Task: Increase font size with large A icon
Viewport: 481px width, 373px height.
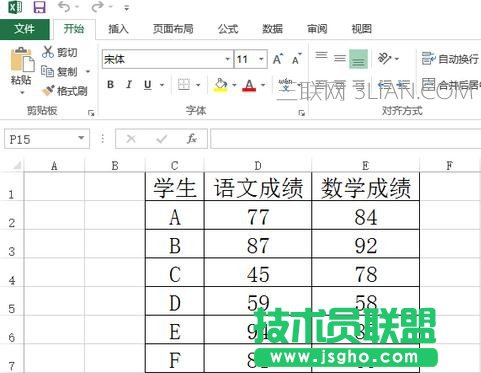Action: (x=278, y=59)
